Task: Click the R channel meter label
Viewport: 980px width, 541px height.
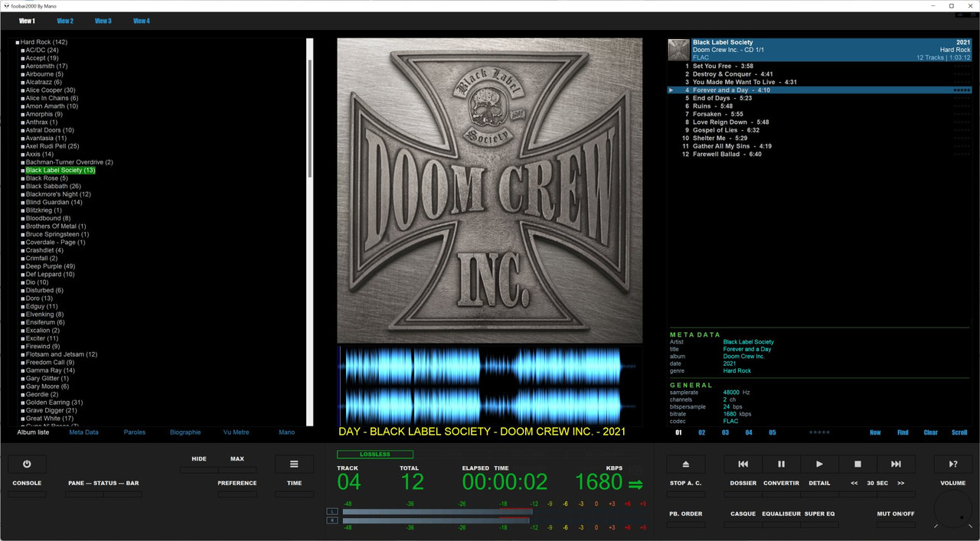Action: point(332,520)
